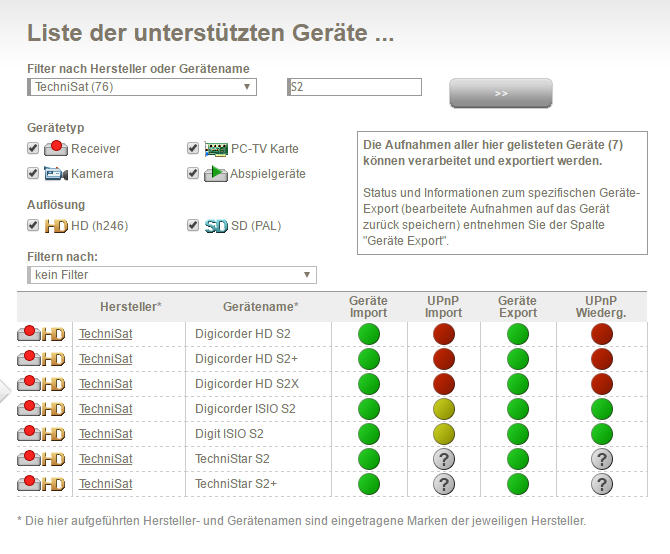Click green Geräte Export status for Digicorder HD S2X
This screenshot has width=670, height=554.
click(518, 384)
